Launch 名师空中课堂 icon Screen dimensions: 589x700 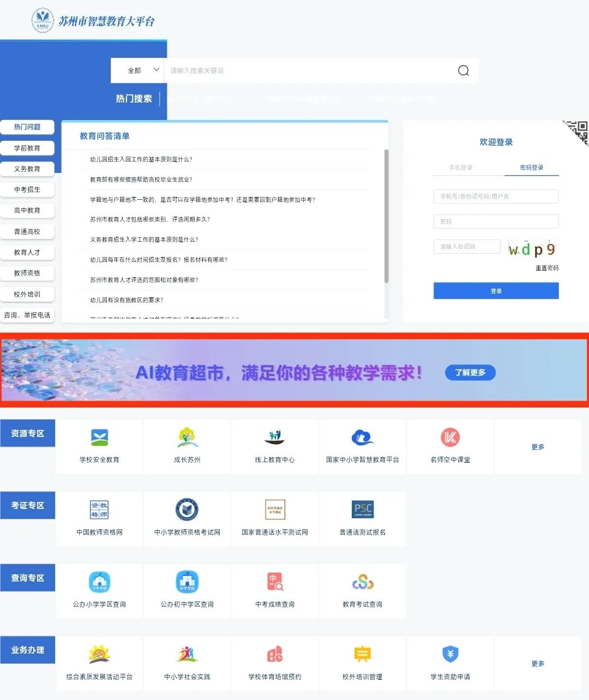(x=450, y=438)
